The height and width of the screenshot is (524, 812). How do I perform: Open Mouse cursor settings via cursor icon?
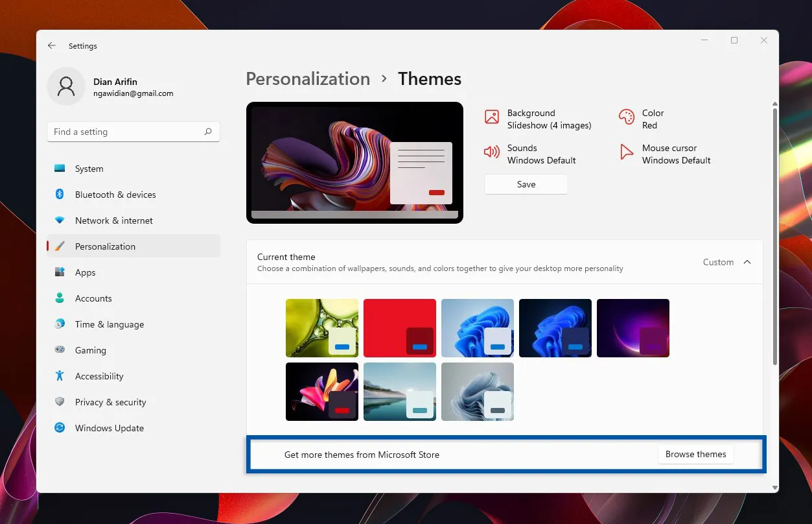[626, 153]
